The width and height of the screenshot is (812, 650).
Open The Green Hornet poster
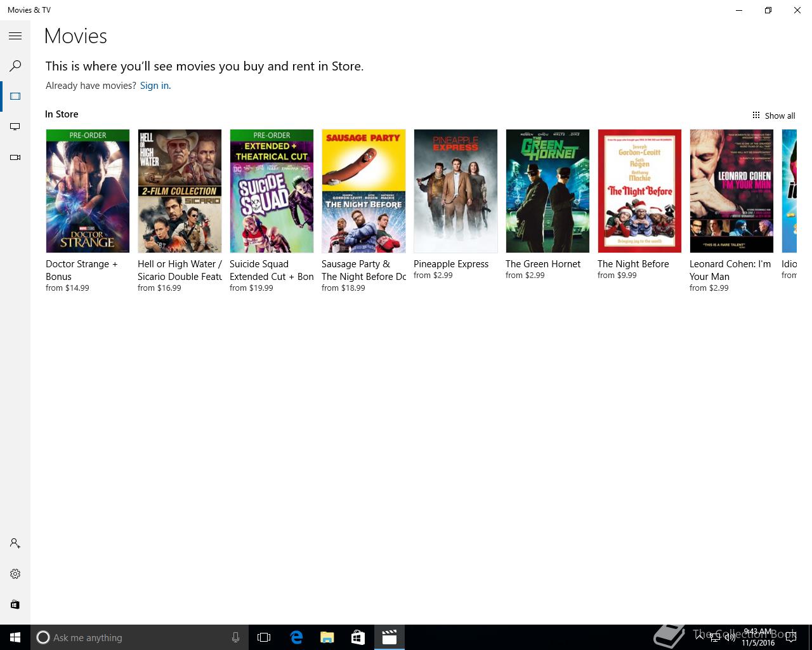547,191
